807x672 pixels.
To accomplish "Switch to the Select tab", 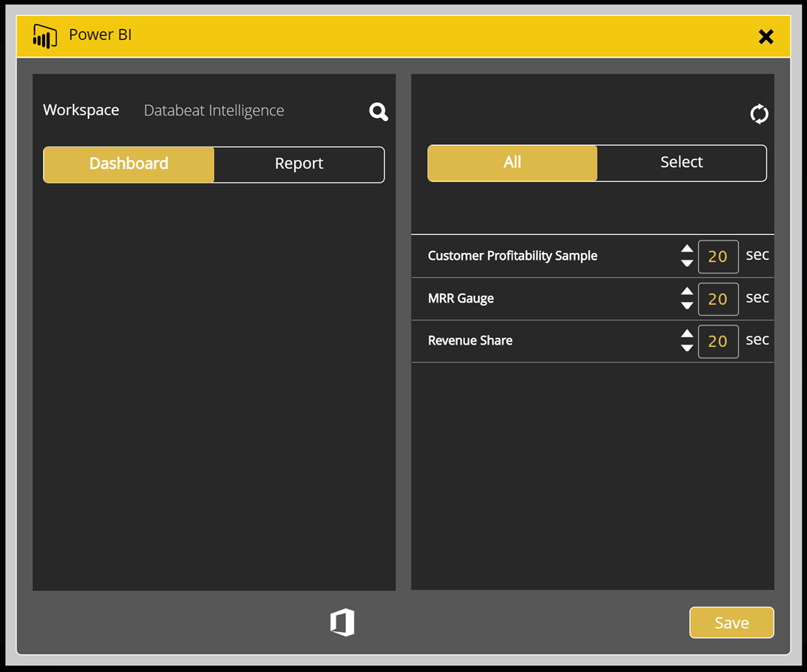I will tap(681, 162).
